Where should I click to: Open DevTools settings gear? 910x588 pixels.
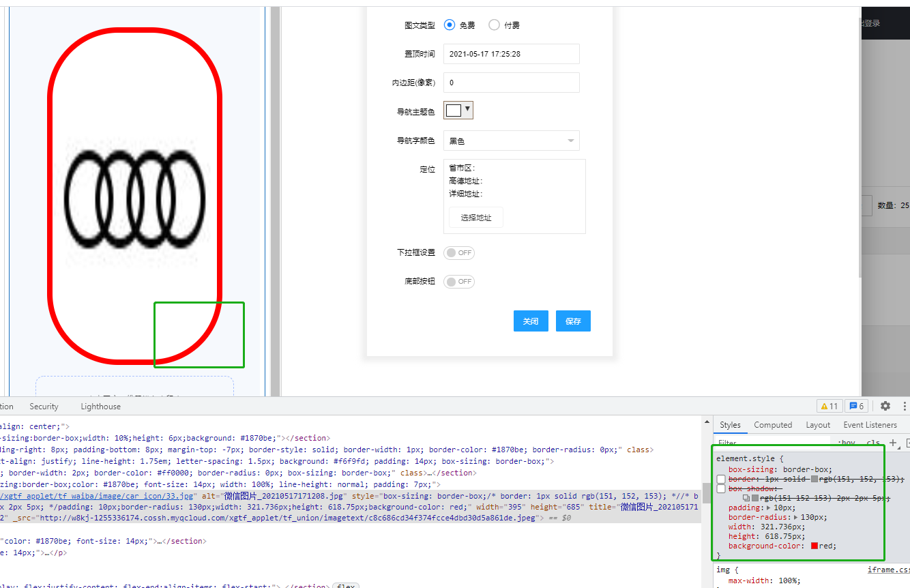click(x=885, y=406)
